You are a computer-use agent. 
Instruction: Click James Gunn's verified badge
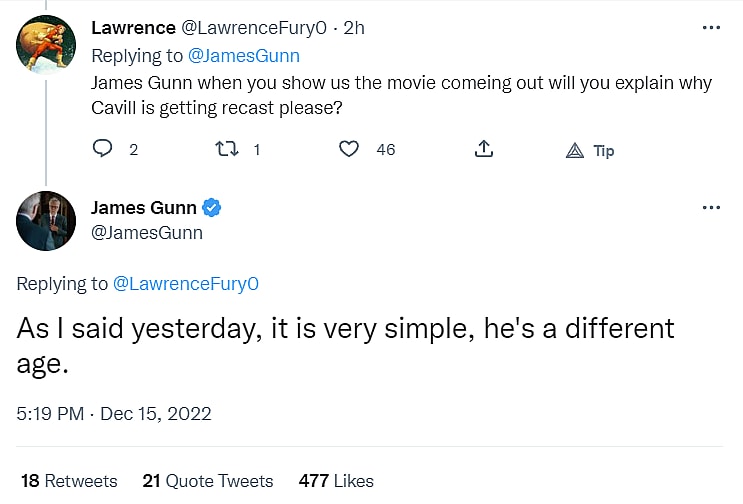tap(212, 208)
